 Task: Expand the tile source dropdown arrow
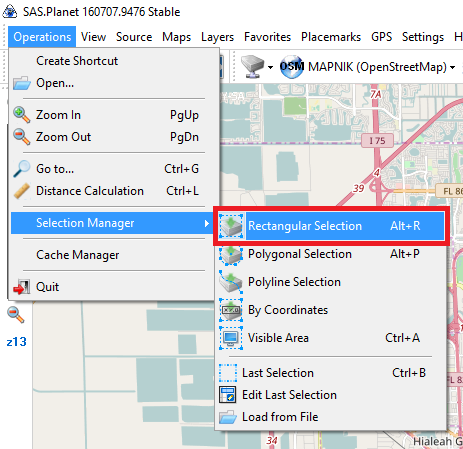coord(270,67)
